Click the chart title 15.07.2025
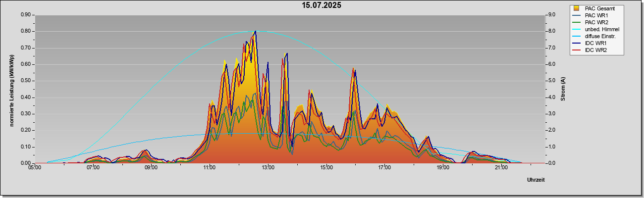Screen dimensions: 644x198 pyautogui.click(x=322, y=5)
